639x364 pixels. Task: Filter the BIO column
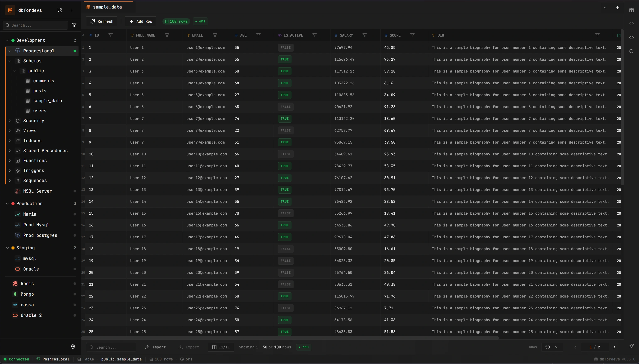(x=597, y=36)
